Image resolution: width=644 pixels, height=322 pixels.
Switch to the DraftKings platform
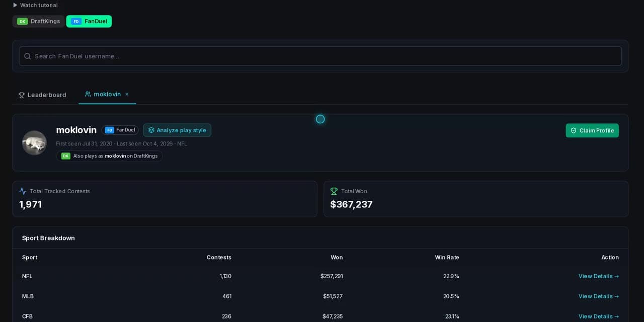point(39,21)
